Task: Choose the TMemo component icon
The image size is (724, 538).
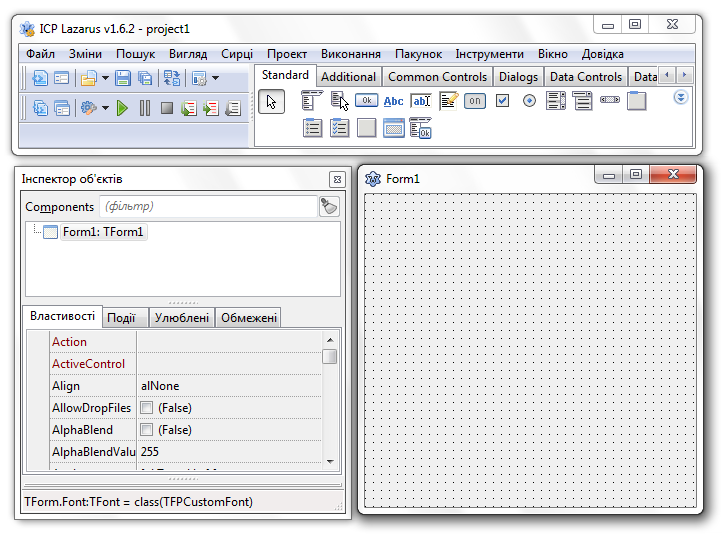Action: tap(448, 101)
